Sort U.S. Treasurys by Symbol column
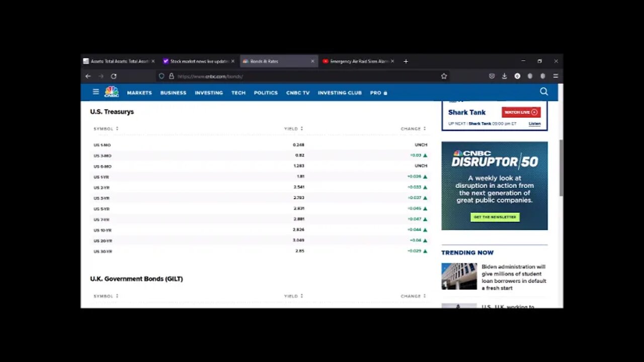 106,129
